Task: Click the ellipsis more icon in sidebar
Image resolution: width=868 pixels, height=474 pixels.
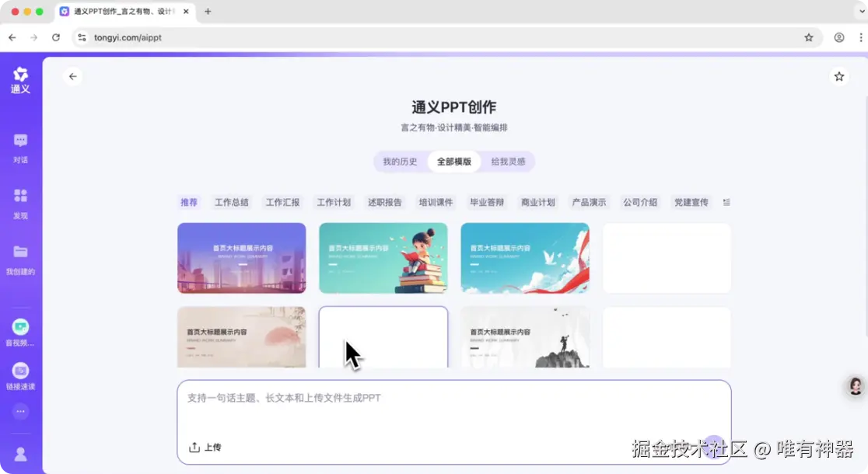Action: [20, 410]
